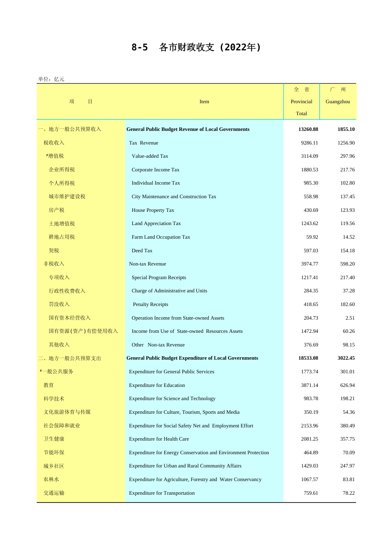Select the "Penalty Receipts" cell

click(151, 304)
